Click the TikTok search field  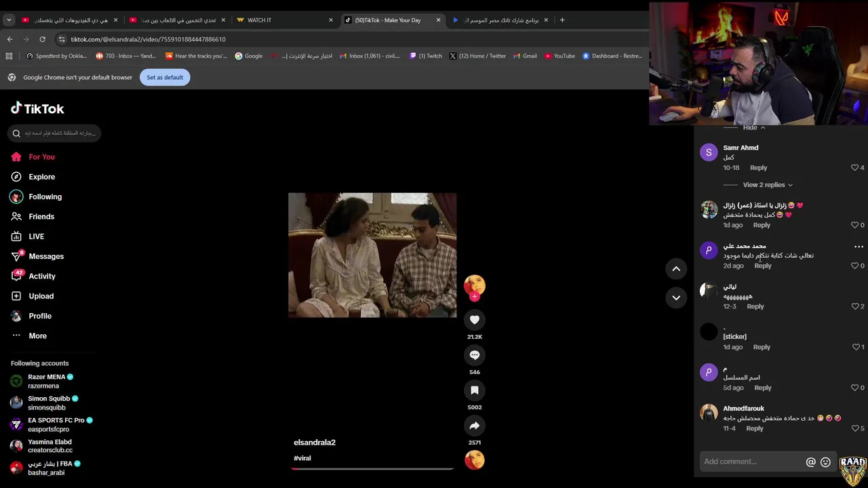click(x=55, y=133)
